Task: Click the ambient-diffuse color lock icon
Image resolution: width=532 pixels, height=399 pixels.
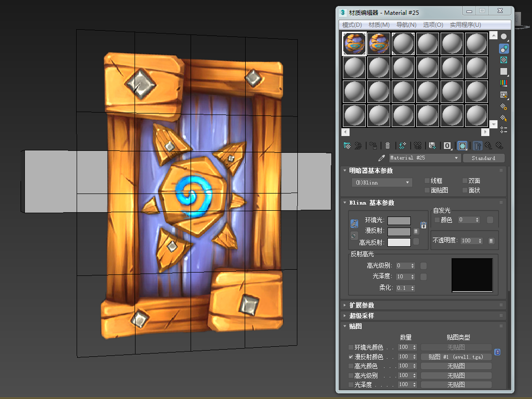Action: [354, 224]
